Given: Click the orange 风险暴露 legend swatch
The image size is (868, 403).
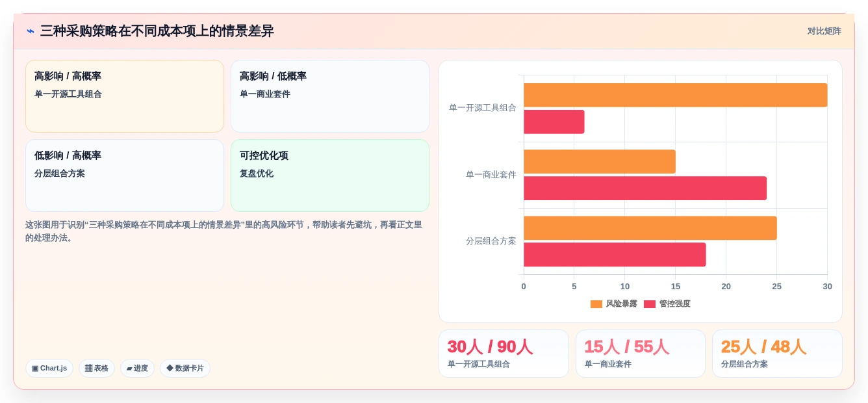Looking at the screenshot, I should coord(596,304).
